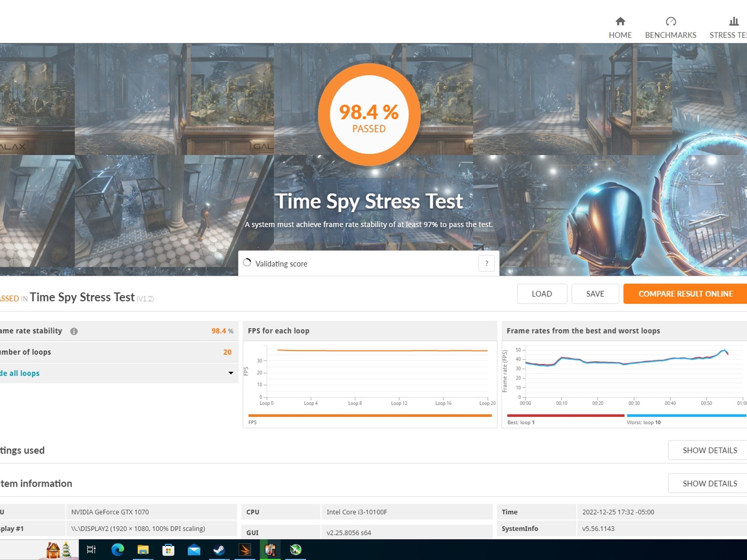The image size is (747, 560).
Task: Collapse the hide all loops arrow
Action: (x=231, y=373)
